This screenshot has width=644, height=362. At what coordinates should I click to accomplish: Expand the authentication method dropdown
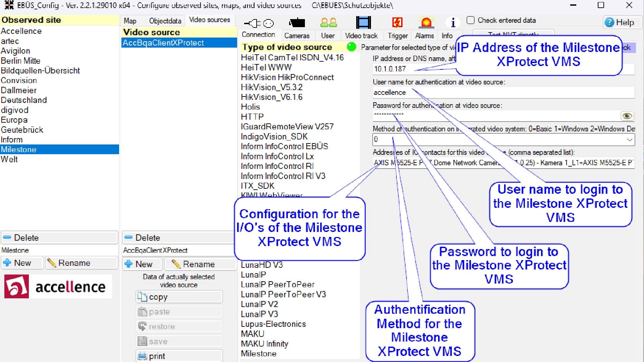[629, 139]
